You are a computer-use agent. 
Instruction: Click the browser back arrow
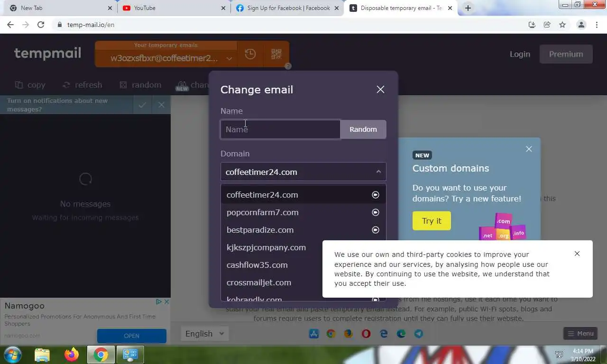pos(10,25)
